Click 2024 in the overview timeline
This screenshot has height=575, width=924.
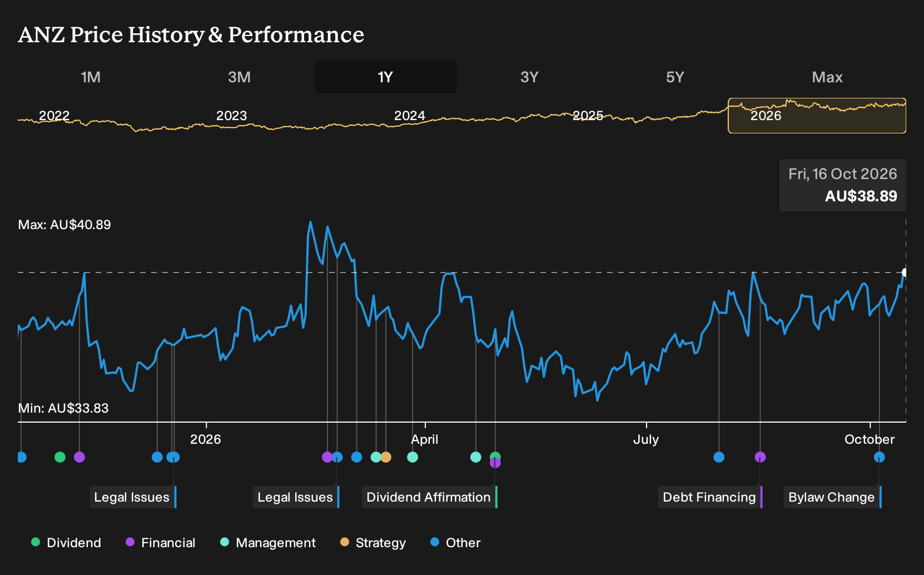(410, 116)
